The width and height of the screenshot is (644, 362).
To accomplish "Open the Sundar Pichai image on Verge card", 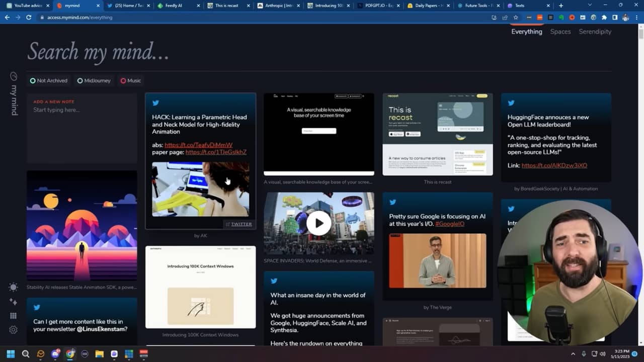I will click(438, 260).
